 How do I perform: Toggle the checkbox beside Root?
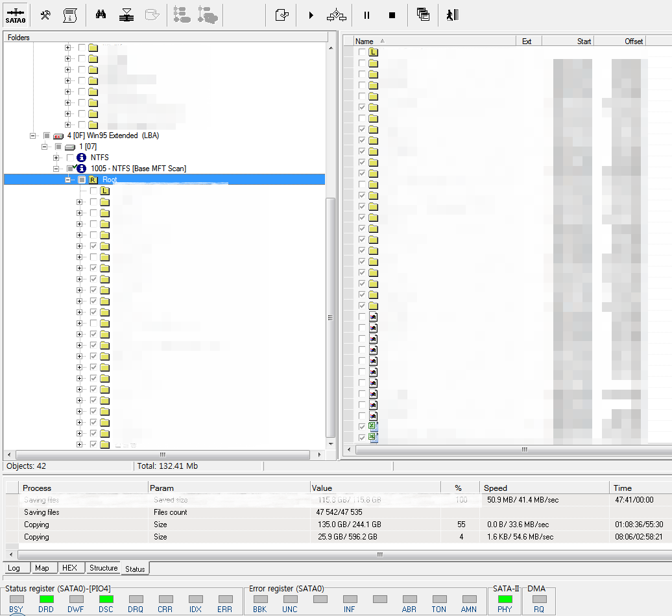pyautogui.click(x=82, y=180)
